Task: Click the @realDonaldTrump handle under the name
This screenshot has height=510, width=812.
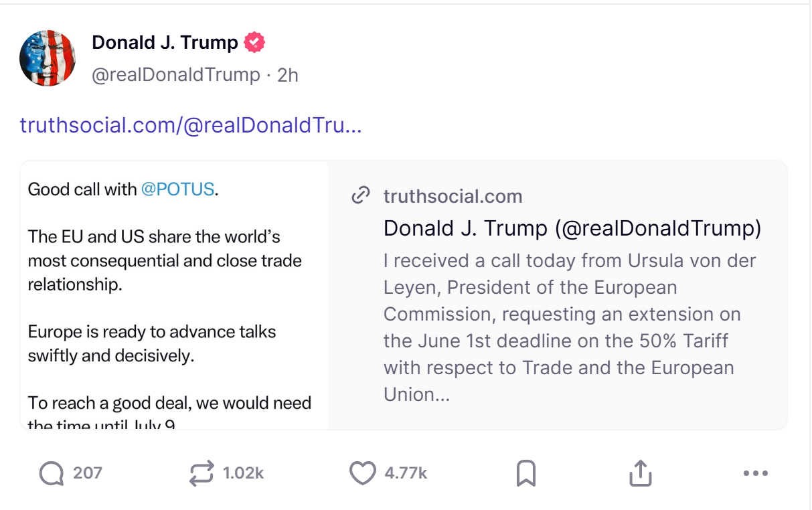Action: pyautogui.click(x=175, y=75)
